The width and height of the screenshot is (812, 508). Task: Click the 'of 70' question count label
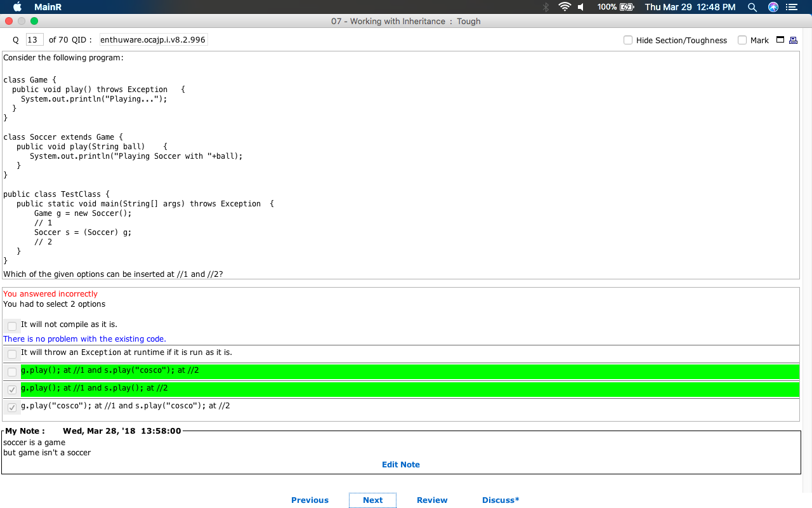click(x=58, y=40)
